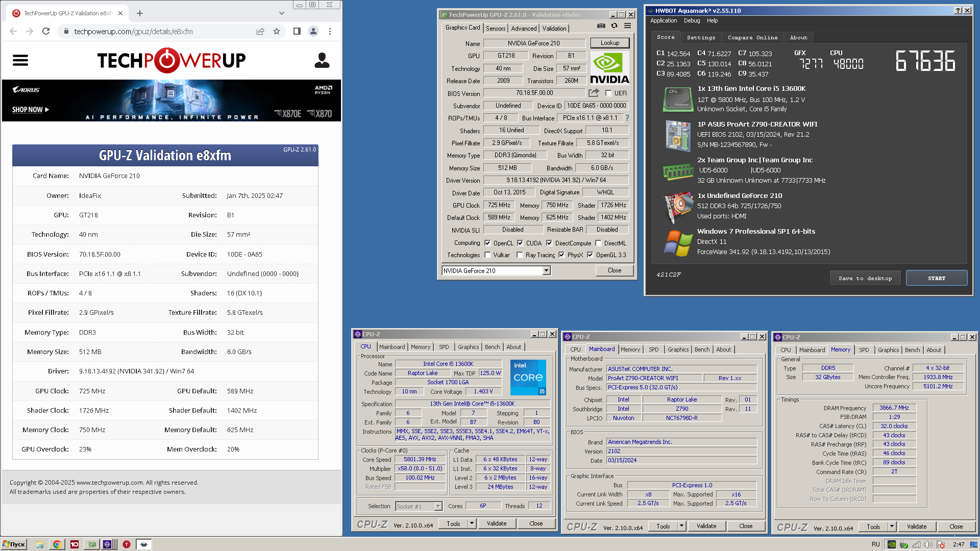The height and width of the screenshot is (551, 980).
Task: Click Close in the CPU-Z Memory window
Action: [x=956, y=527]
